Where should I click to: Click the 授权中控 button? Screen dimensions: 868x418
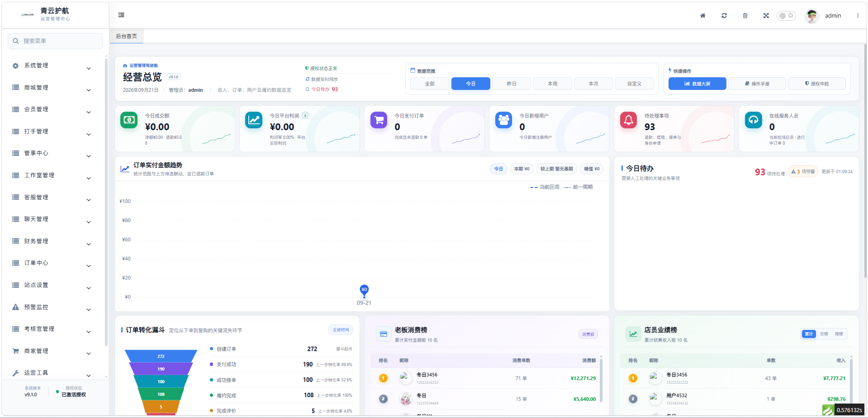point(817,84)
